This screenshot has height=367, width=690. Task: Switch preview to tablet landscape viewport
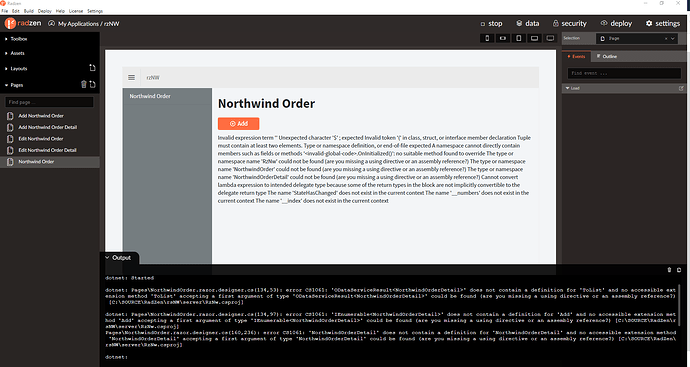pyautogui.click(x=534, y=38)
